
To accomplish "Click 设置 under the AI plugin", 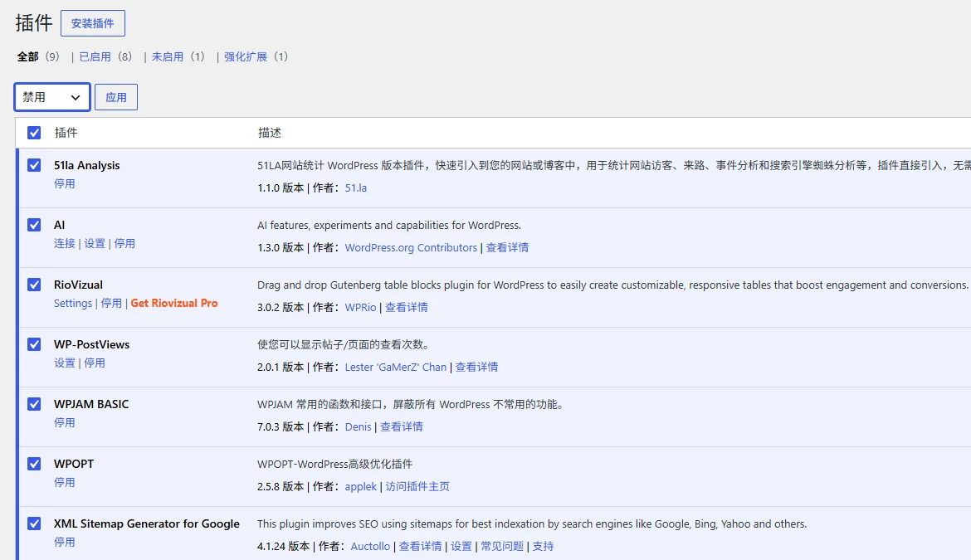I will [x=94, y=243].
